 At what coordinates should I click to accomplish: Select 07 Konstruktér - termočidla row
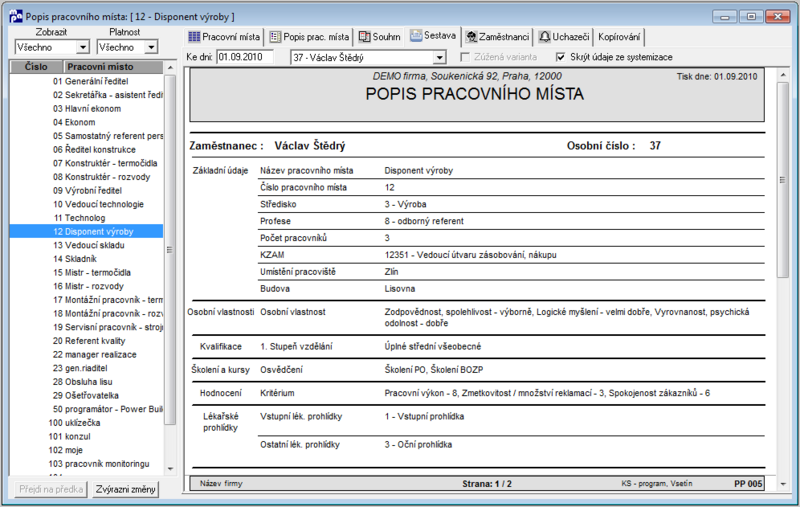(x=87, y=163)
